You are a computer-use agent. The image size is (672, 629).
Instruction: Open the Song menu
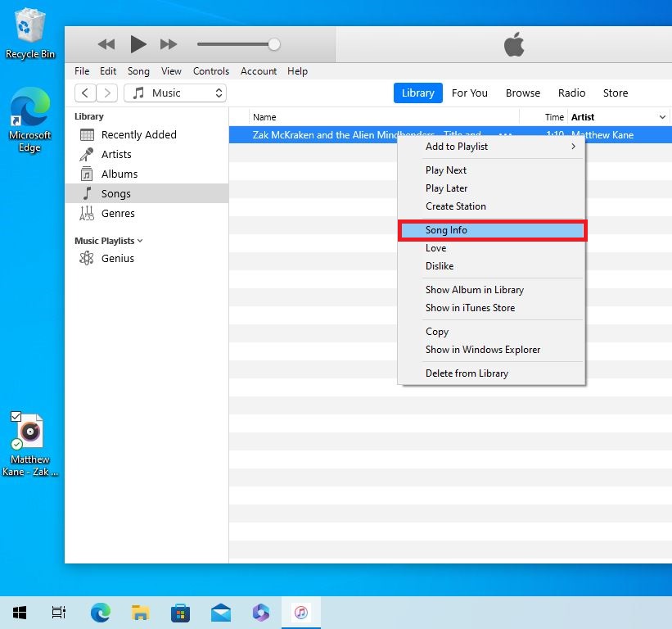click(x=138, y=71)
